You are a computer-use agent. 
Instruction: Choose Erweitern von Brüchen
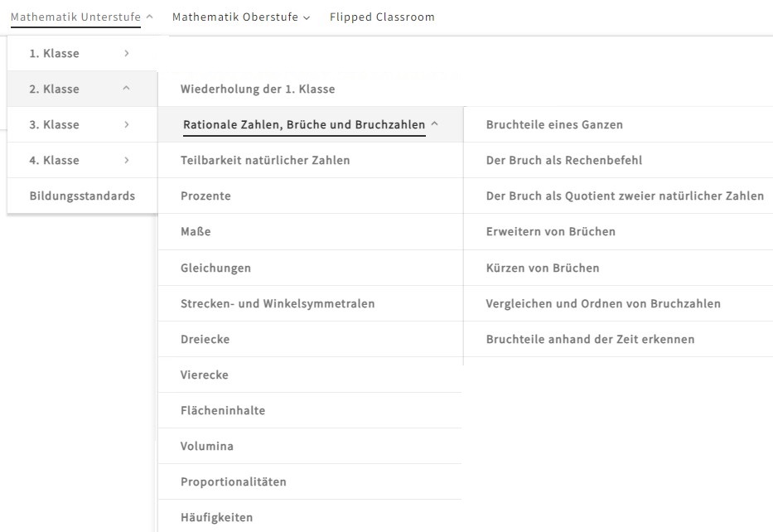click(x=550, y=232)
